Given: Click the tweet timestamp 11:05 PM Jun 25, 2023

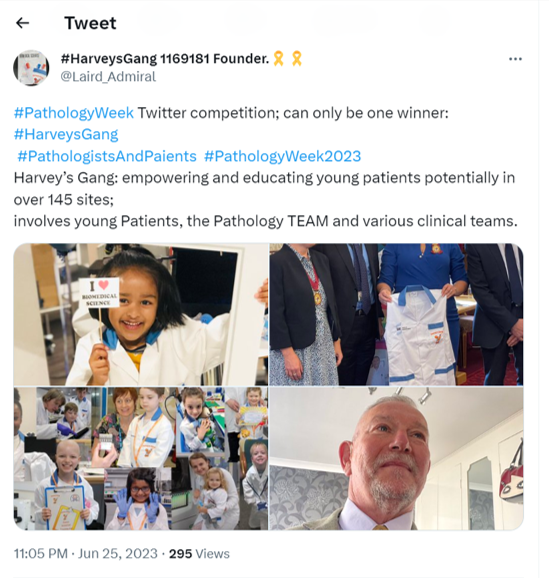Looking at the screenshot, I should [86, 554].
